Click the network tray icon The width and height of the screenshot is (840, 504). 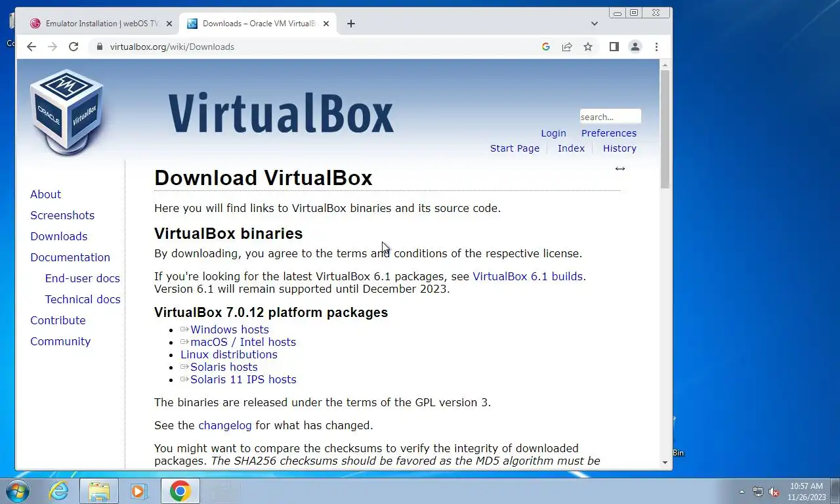758,492
